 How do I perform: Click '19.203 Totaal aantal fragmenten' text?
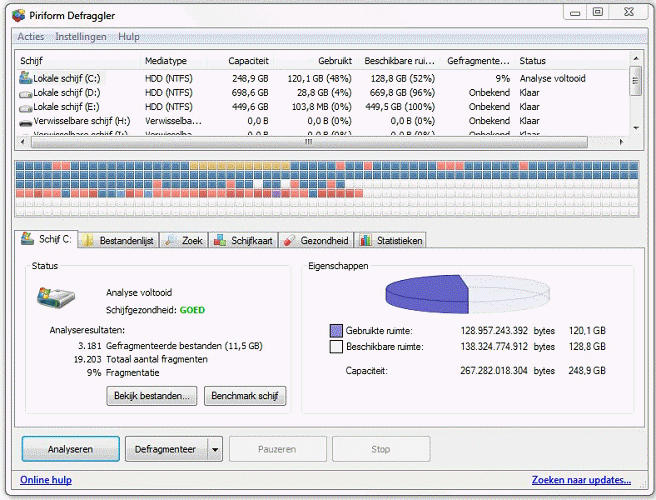pos(141,359)
